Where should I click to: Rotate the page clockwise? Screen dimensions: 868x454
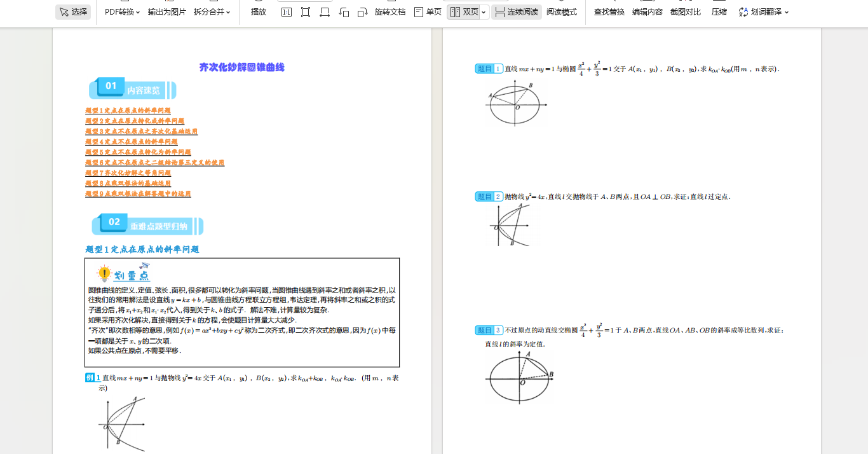coord(363,12)
